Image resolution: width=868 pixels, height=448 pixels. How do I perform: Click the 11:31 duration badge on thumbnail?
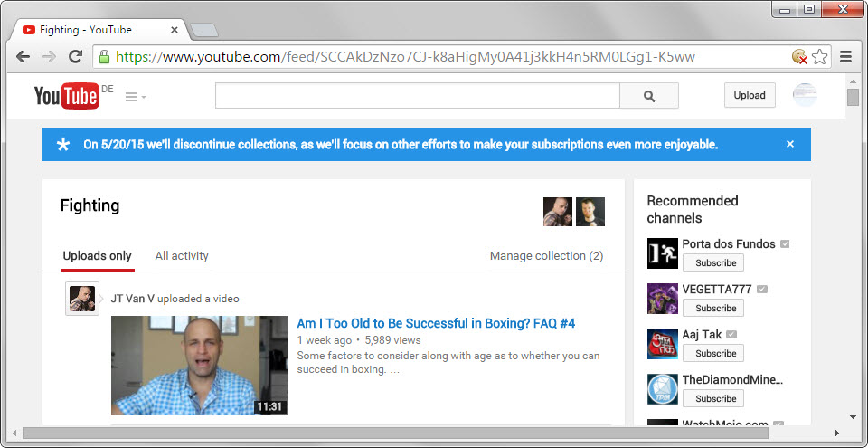click(270, 407)
